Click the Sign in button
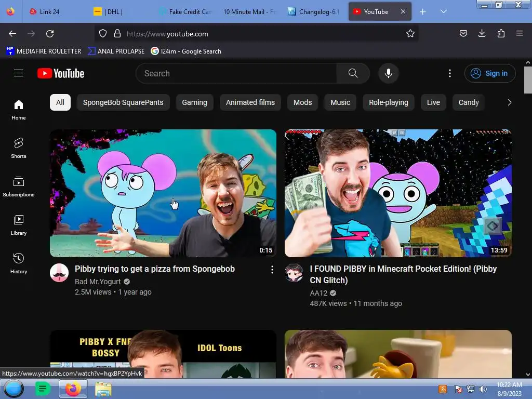 [x=490, y=73]
